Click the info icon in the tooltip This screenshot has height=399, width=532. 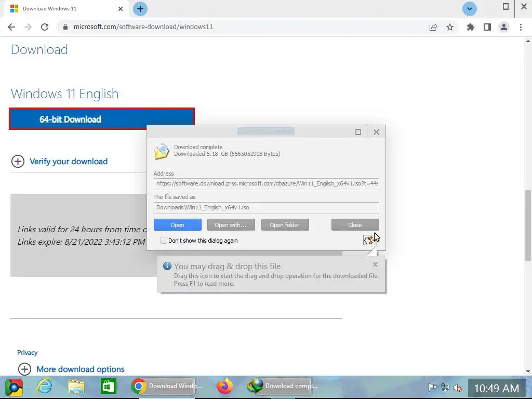[167, 266]
